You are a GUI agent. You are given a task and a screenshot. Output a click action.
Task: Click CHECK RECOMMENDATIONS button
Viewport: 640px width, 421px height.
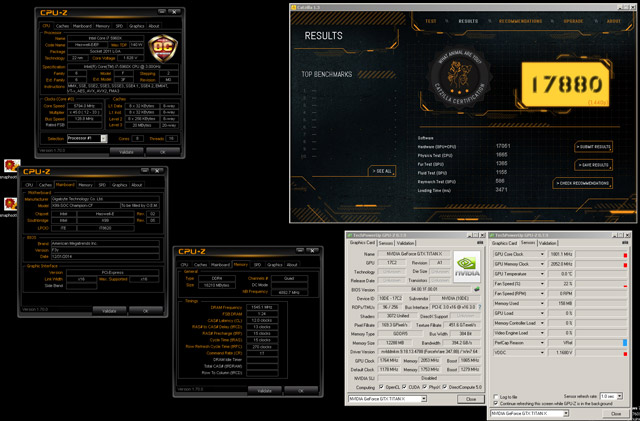pos(582,183)
